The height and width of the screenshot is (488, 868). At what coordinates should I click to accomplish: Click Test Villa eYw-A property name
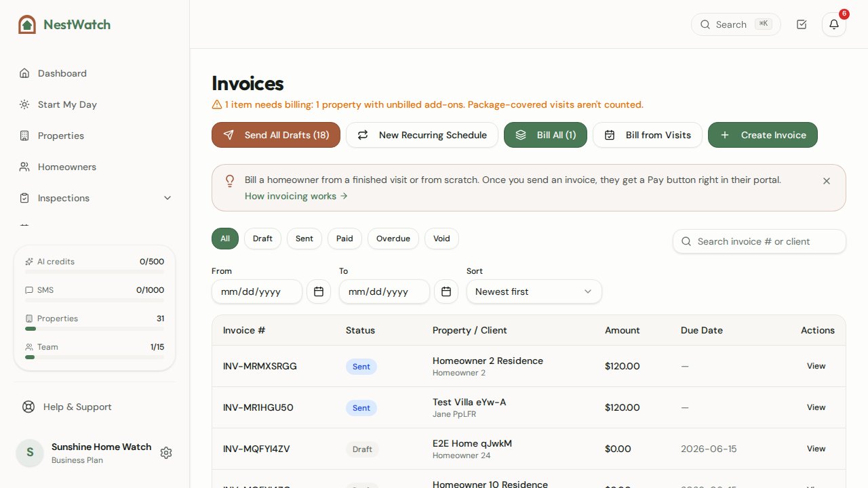[x=469, y=402]
